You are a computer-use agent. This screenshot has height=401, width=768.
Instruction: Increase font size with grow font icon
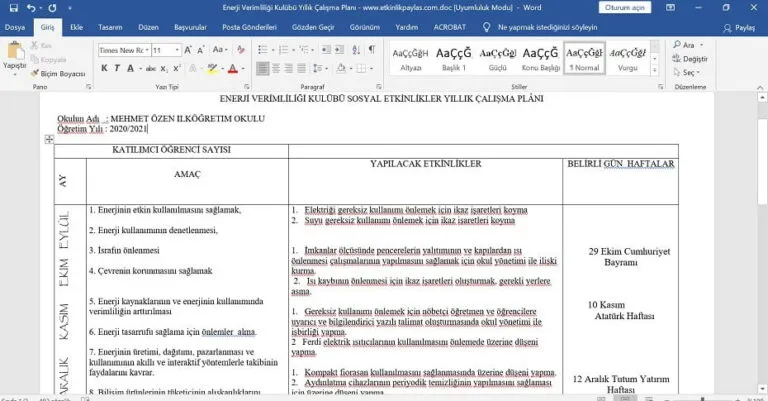click(188, 50)
